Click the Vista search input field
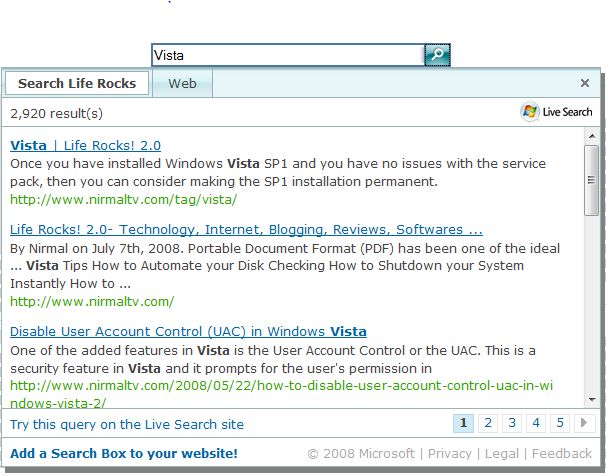This screenshot has width=606, height=476. pyautogui.click(x=288, y=55)
